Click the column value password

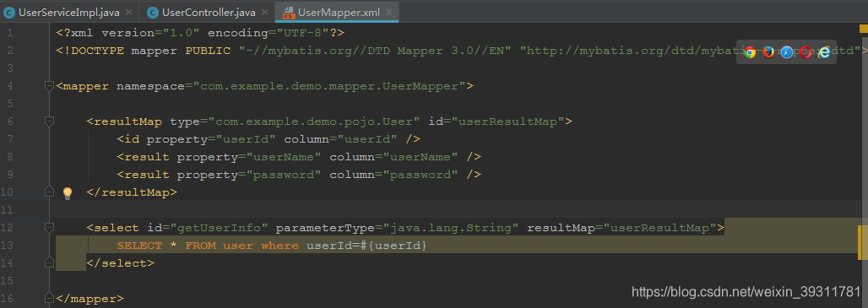point(421,174)
